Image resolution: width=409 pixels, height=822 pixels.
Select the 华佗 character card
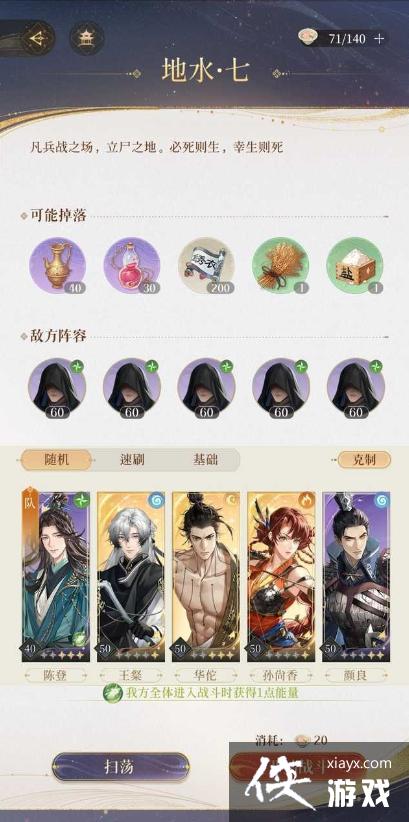pyautogui.click(x=206, y=576)
